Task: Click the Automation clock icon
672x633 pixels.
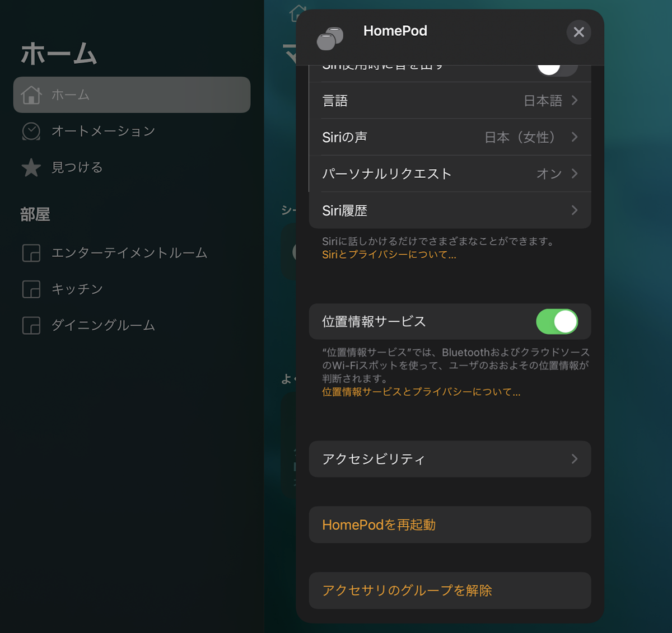Action: pos(31,131)
